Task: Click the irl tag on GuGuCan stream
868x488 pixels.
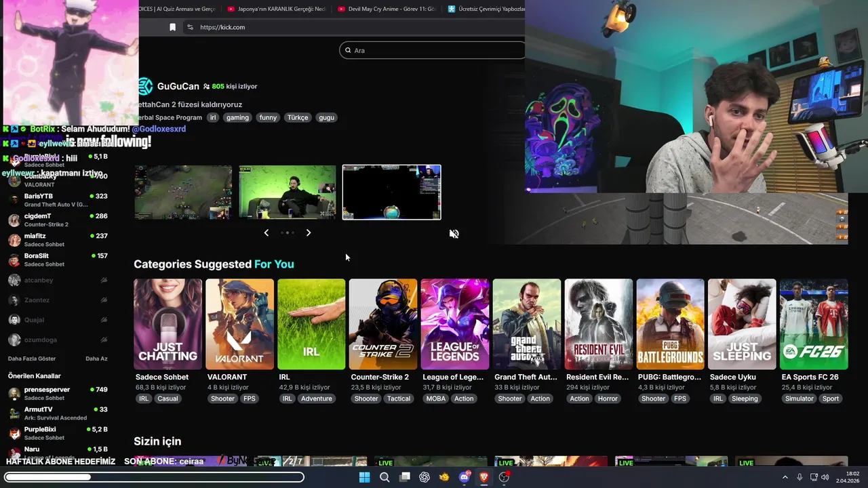Action: tap(213, 117)
